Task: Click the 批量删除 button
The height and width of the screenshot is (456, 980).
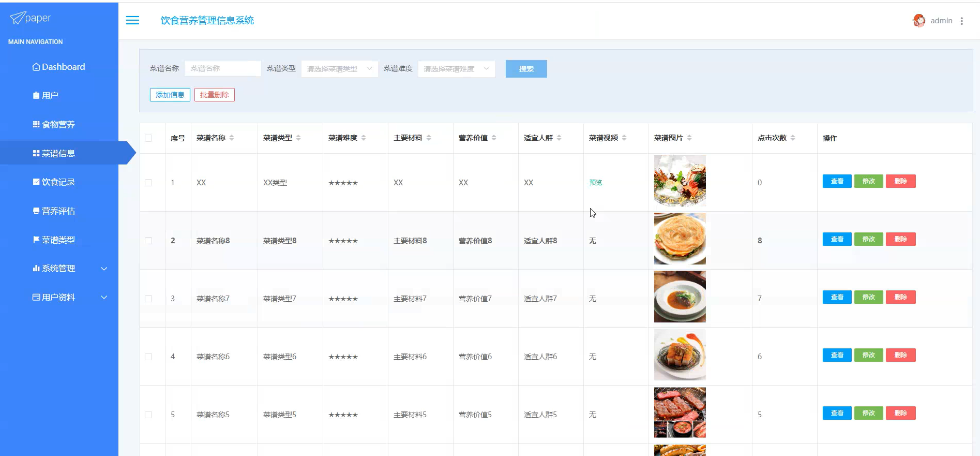Action: tap(215, 95)
